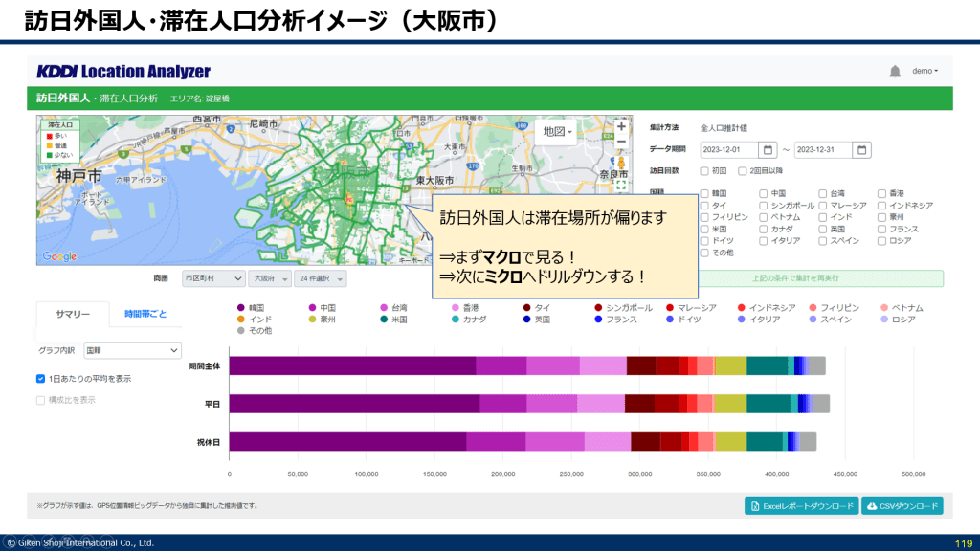Toggle the 韓国 legend swatch
This screenshot has height=551, width=980.
[241, 308]
